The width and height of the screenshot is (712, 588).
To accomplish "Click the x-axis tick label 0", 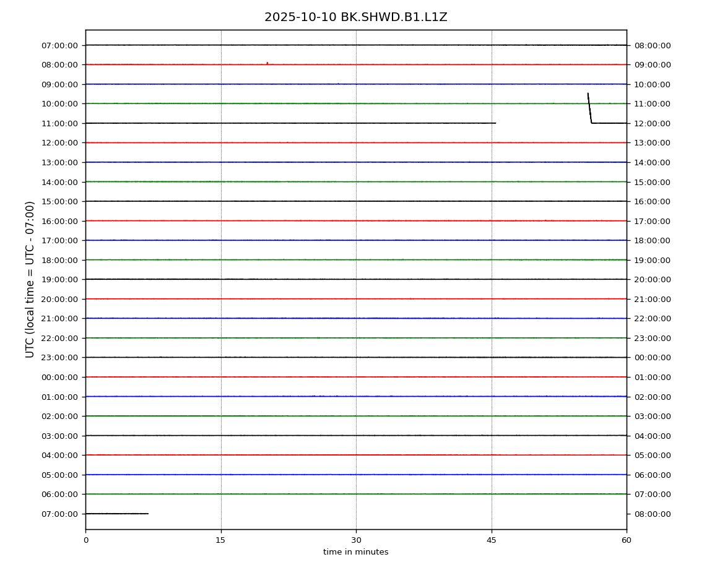I will click(85, 540).
